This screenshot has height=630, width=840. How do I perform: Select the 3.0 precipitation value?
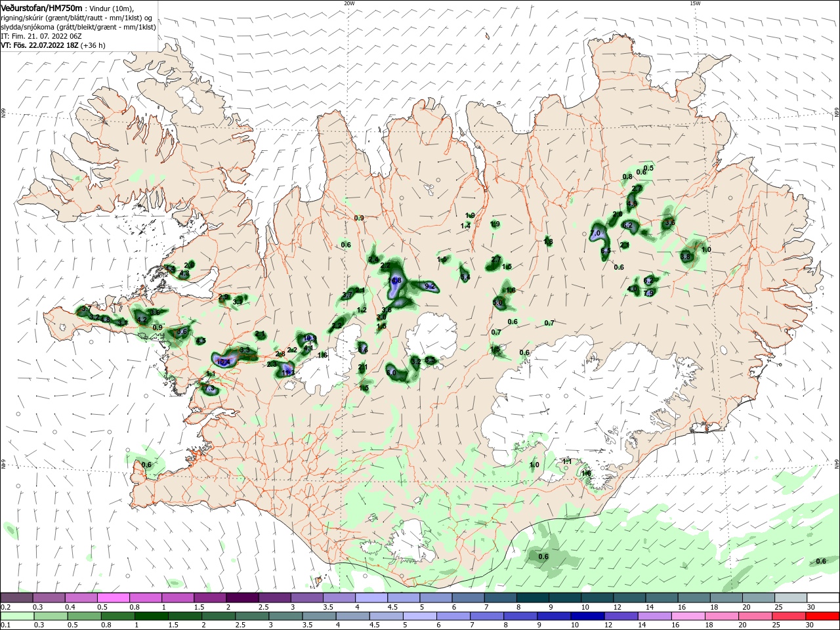[381, 318]
